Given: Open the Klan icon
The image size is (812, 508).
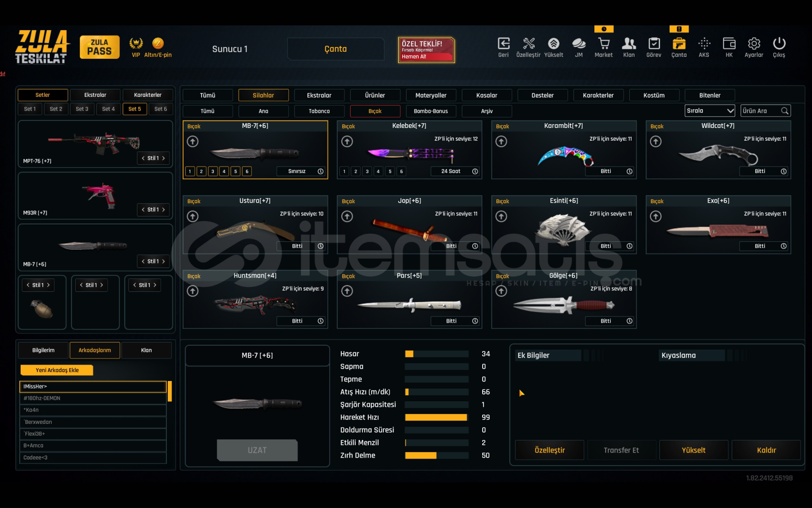Looking at the screenshot, I should click(x=629, y=44).
